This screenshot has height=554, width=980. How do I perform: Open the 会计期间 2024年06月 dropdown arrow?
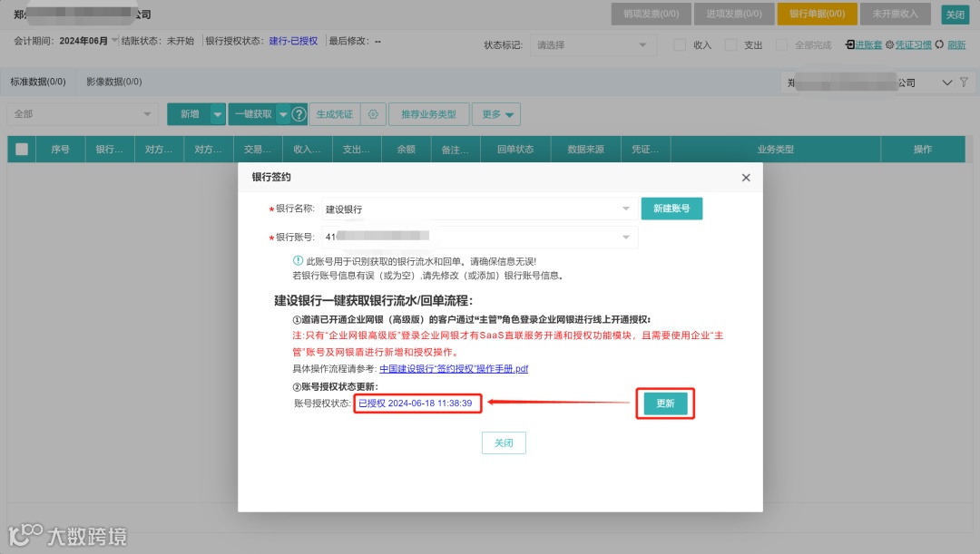click(x=114, y=41)
